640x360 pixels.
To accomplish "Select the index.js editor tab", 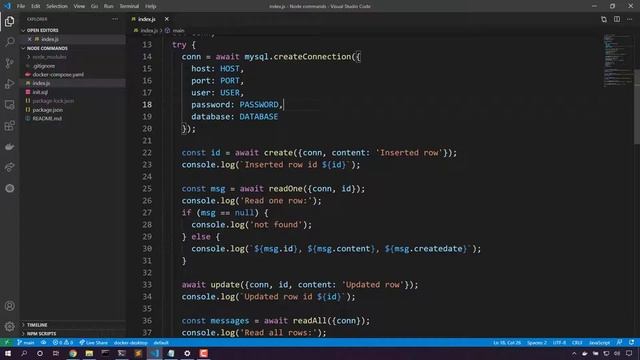I will pos(147,19).
